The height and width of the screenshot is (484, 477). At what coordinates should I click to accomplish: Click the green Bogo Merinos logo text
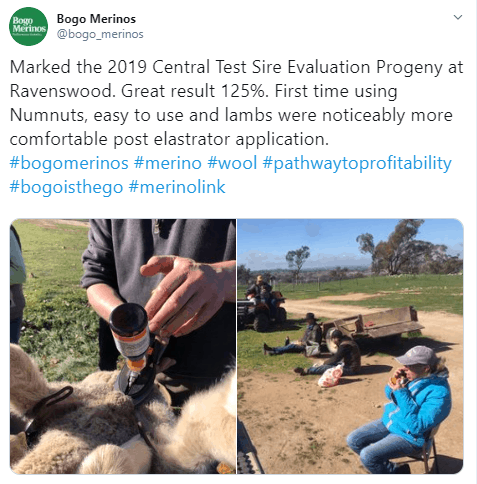point(29,25)
